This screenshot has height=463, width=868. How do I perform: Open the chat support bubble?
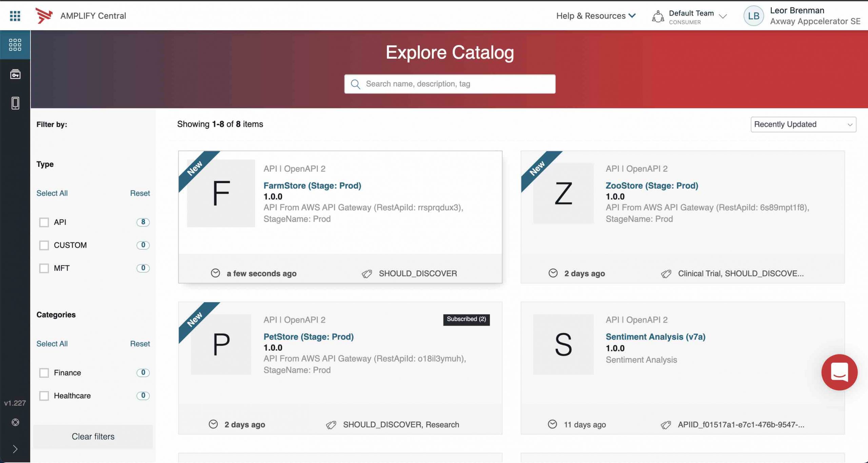pyautogui.click(x=839, y=372)
